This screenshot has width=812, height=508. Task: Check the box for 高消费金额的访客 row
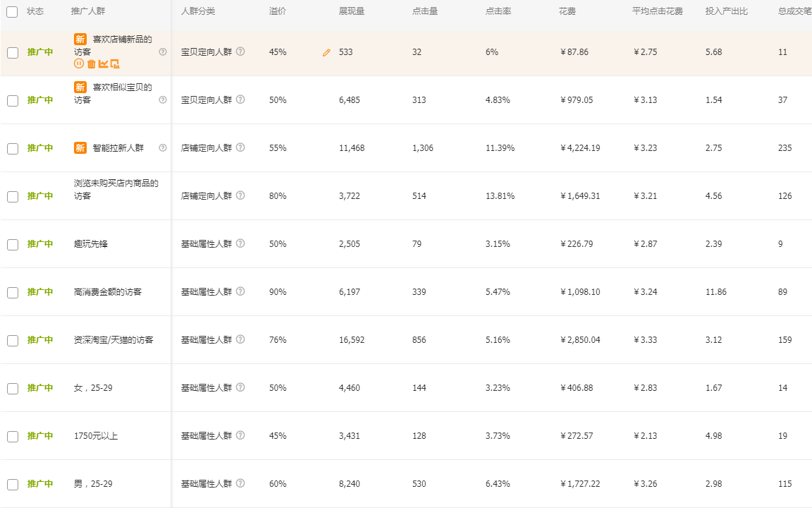point(12,293)
